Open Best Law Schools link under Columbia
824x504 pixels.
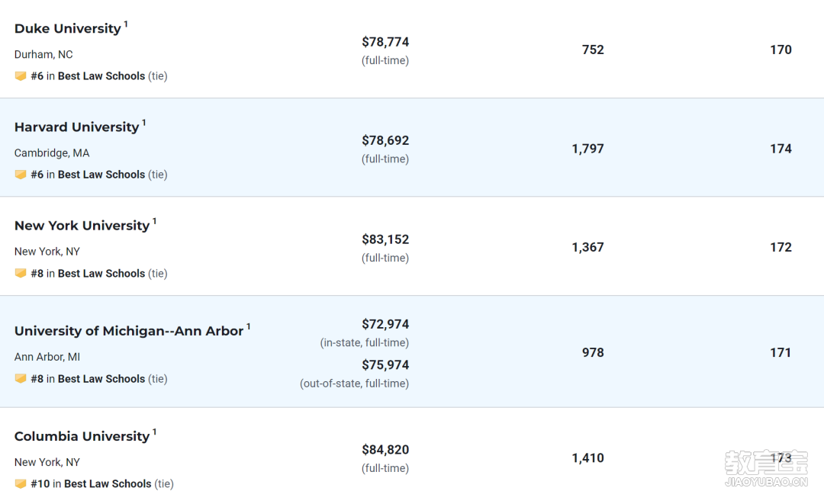click(x=108, y=484)
